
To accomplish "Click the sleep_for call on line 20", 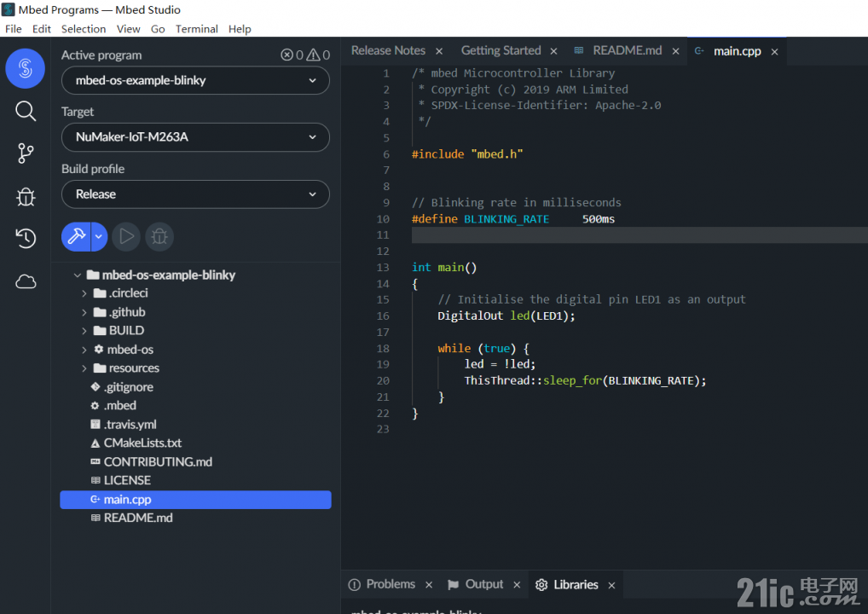I will [572, 381].
